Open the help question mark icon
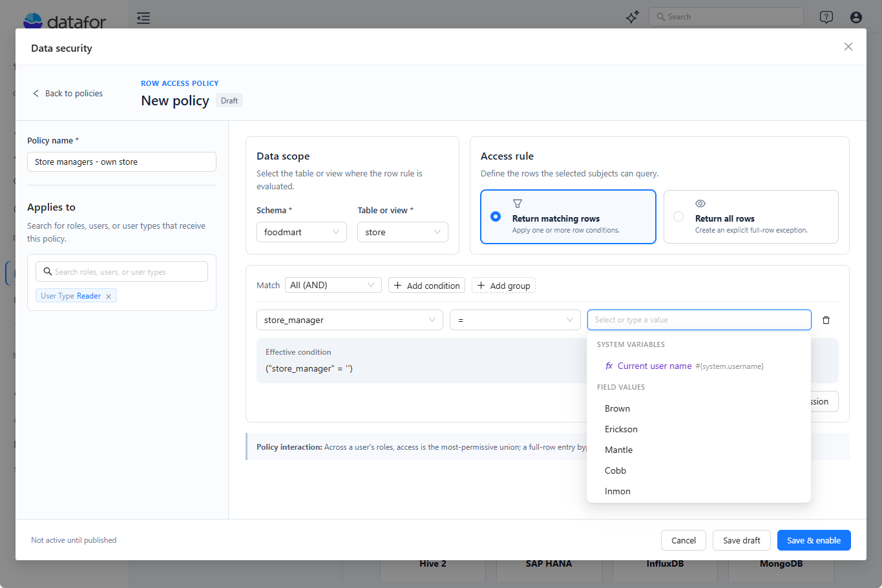This screenshot has height=588, width=882. point(826,17)
